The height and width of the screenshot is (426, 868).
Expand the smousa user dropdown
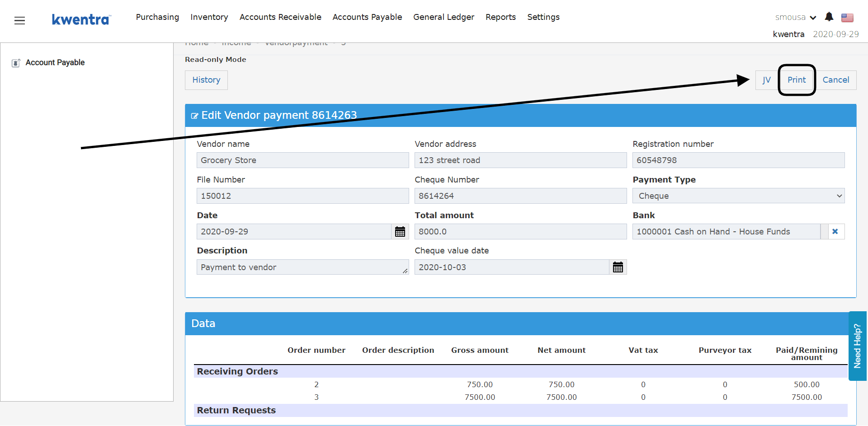[x=796, y=17]
